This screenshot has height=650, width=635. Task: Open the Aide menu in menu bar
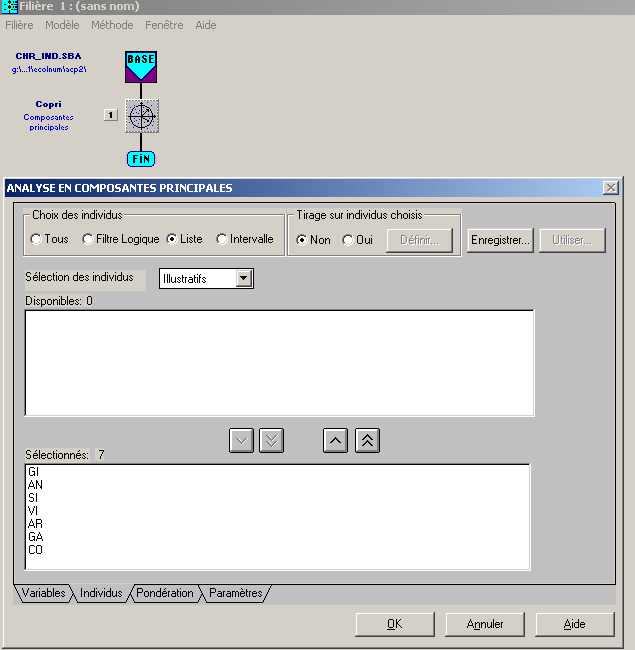(x=206, y=25)
